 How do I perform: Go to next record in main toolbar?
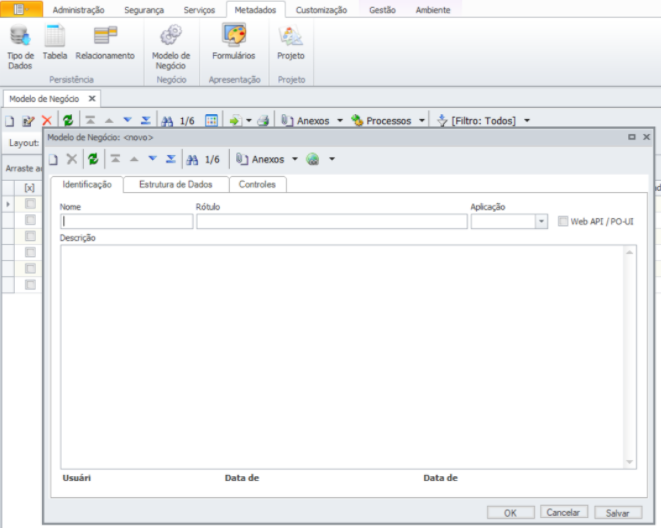pyautogui.click(x=127, y=121)
